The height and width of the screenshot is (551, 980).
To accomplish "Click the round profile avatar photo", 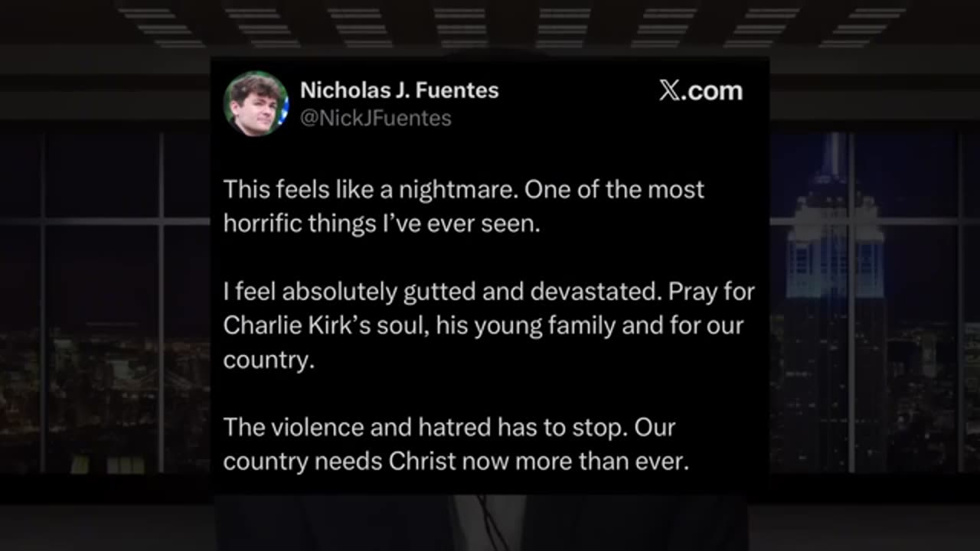I will [256, 103].
